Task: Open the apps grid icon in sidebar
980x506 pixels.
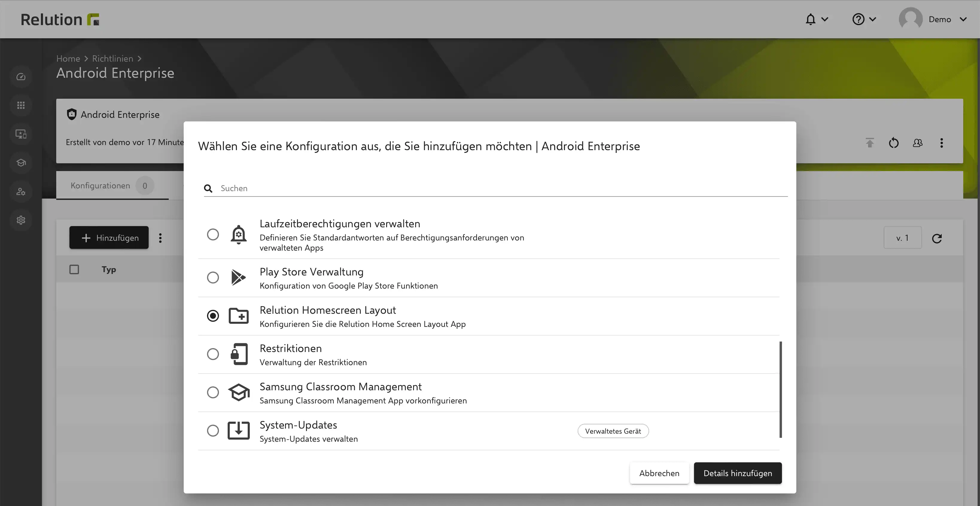Action: 21,105
